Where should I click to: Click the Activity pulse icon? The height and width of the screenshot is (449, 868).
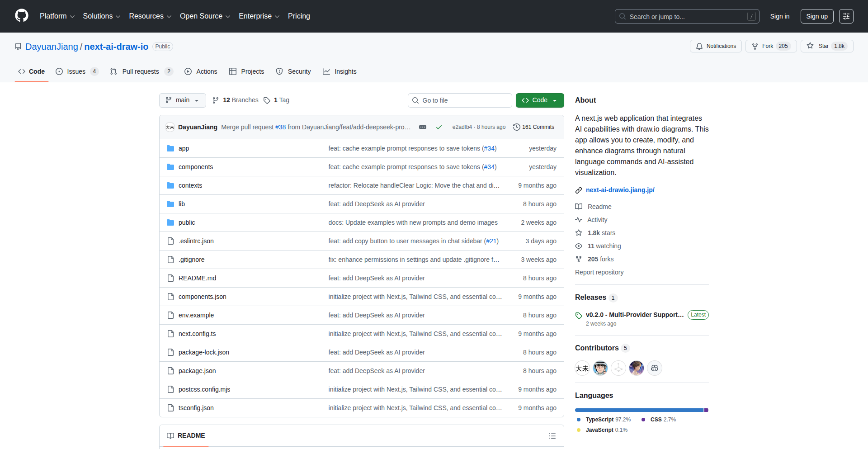(579, 220)
